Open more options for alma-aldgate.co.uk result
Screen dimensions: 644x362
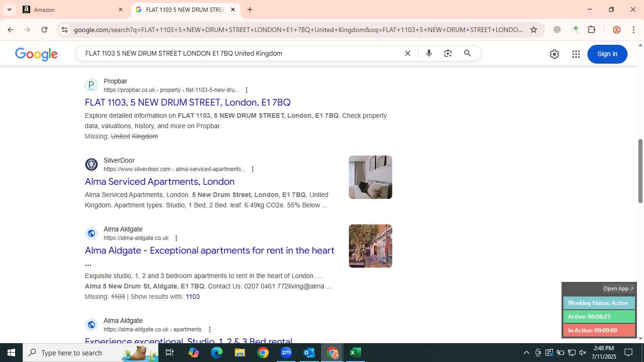coord(176,238)
